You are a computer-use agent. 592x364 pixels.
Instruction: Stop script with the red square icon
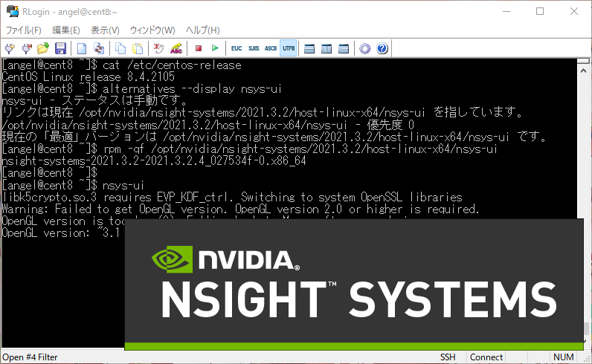tap(199, 48)
